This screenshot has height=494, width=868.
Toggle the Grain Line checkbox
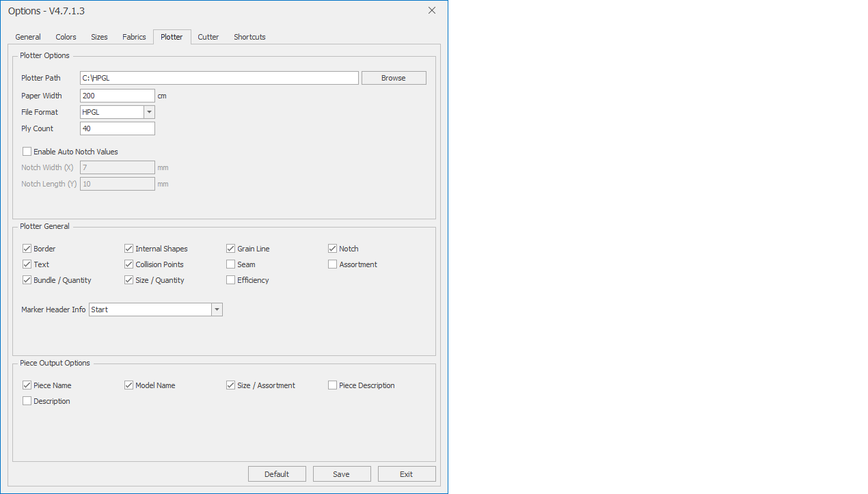coord(231,249)
